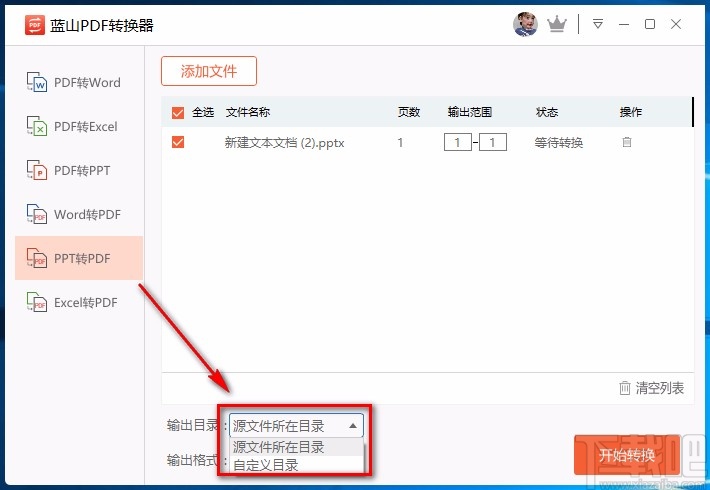Click the Word转PDF sidebar icon

[37, 214]
